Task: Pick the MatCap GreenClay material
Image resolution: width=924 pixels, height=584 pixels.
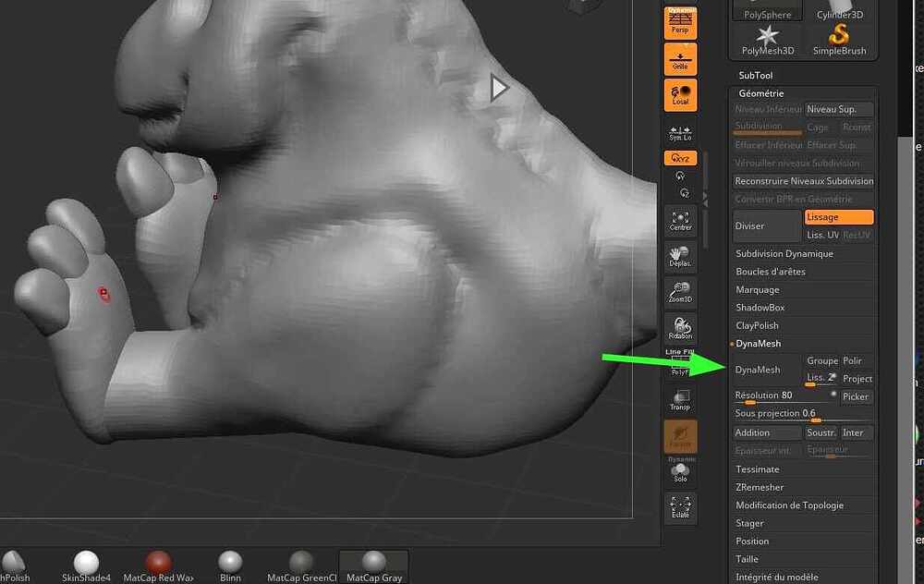Action: pyautogui.click(x=302, y=567)
